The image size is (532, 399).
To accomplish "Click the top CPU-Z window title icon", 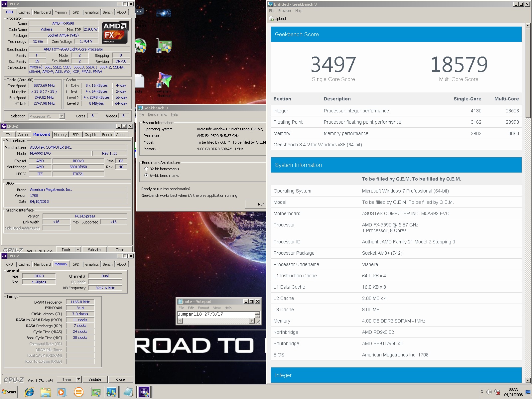I will click(x=4, y=4).
